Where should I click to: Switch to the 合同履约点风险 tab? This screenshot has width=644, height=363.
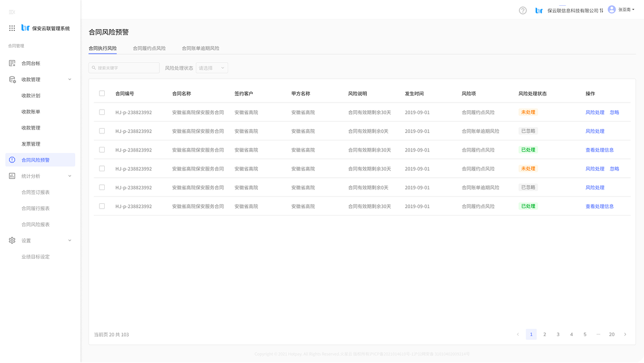click(x=149, y=48)
